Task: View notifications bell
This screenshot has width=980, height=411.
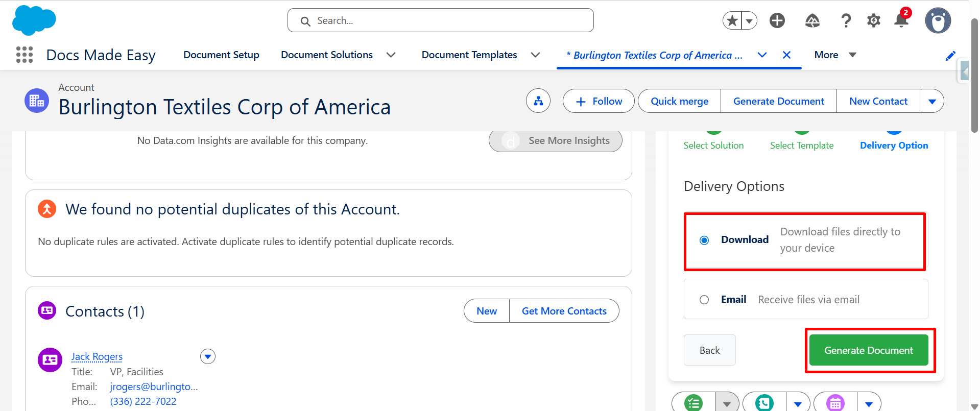Action: click(x=901, y=20)
